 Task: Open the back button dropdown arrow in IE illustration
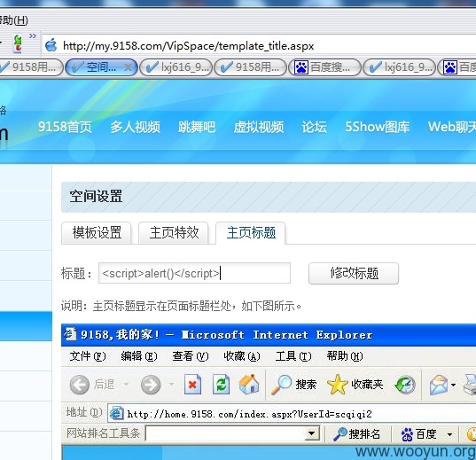[126, 385]
